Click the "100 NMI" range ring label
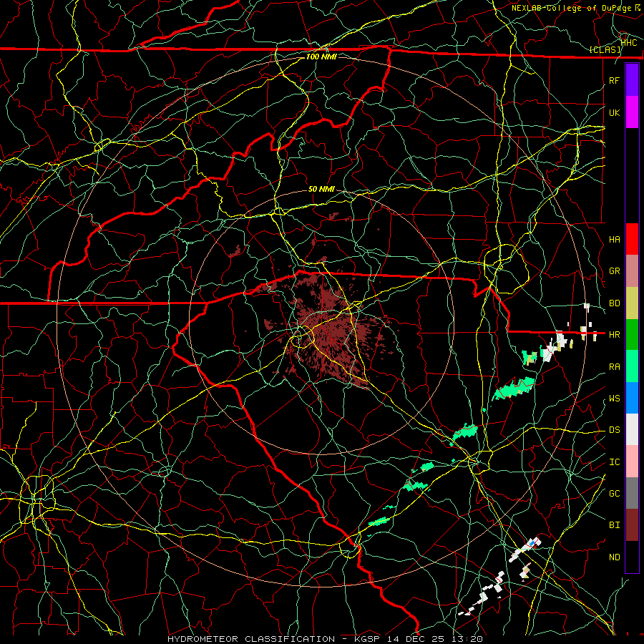644x644 pixels. coord(321,57)
